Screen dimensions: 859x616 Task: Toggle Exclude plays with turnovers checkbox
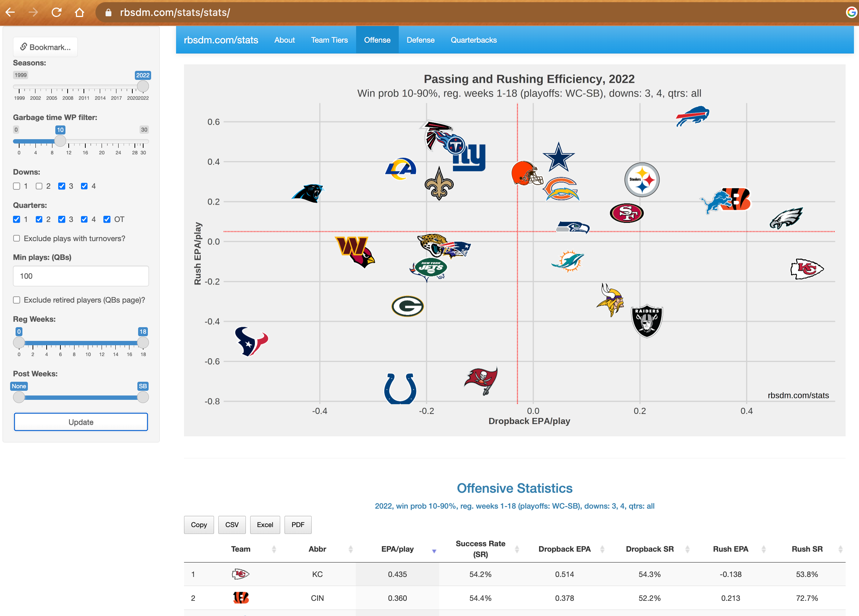click(x=17, y=238)
